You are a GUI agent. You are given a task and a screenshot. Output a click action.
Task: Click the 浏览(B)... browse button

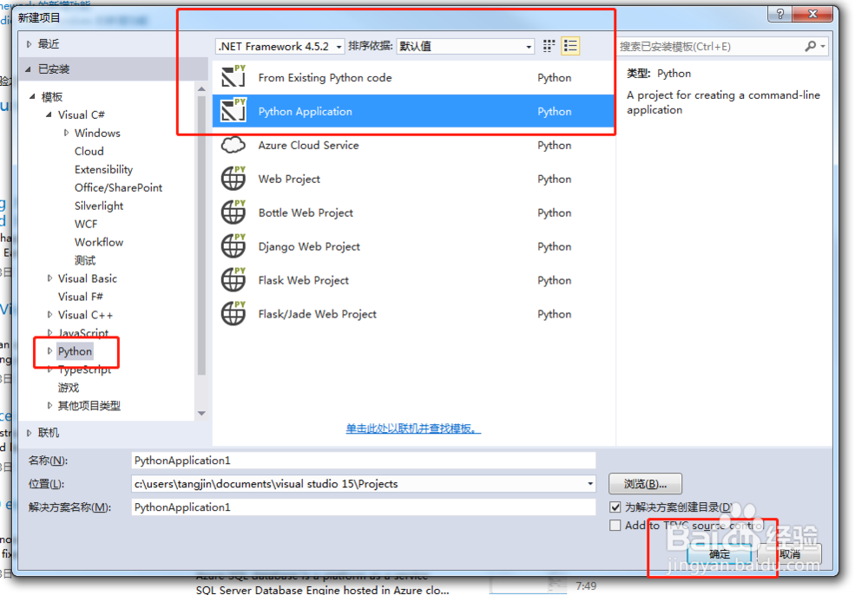coord(645,484)
